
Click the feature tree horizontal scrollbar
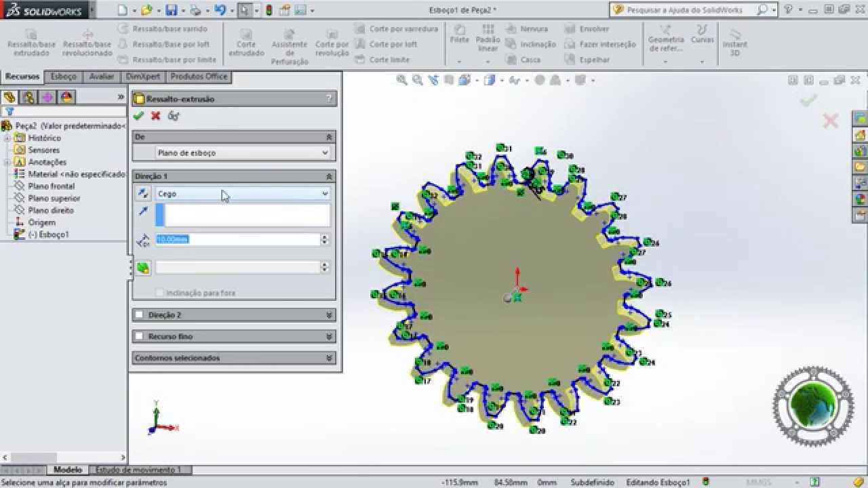(64, 458)
